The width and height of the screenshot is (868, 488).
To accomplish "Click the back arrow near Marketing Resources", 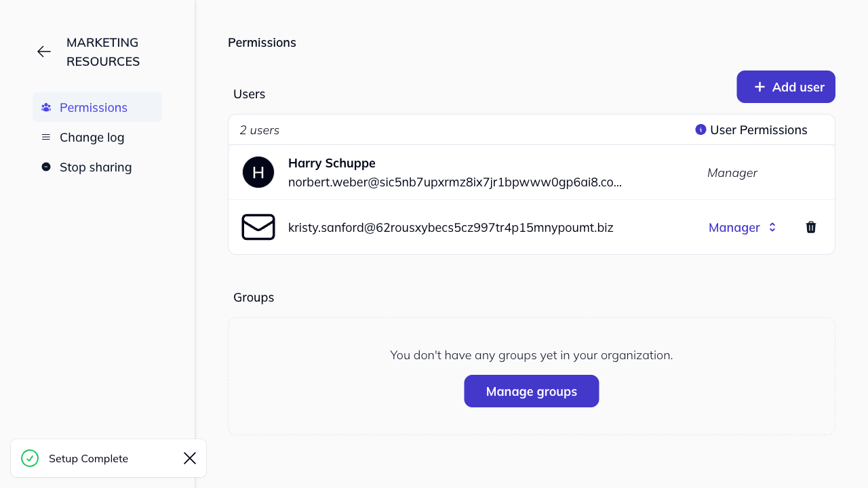I will coord(43,52).
